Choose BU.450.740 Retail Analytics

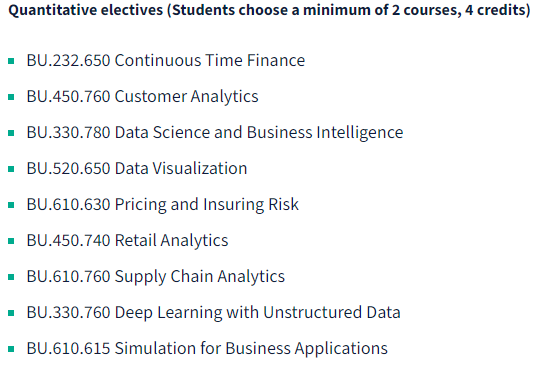(127, 241)
